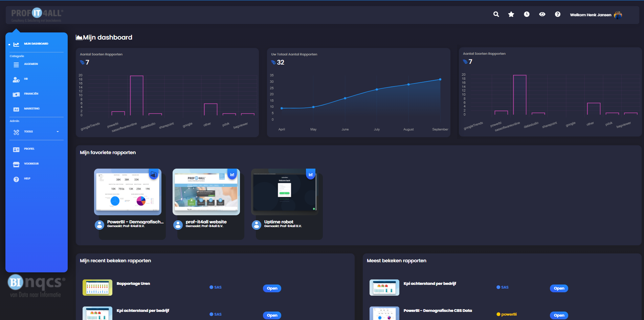The height and width of the screenshot is (320, 644).
Task: Click the search magnifier icon in header
Action: pos(496,14)
